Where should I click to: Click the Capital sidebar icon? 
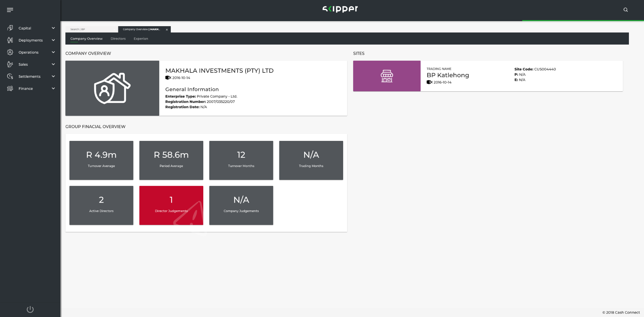pyautogui.click(x=10, y=28)
